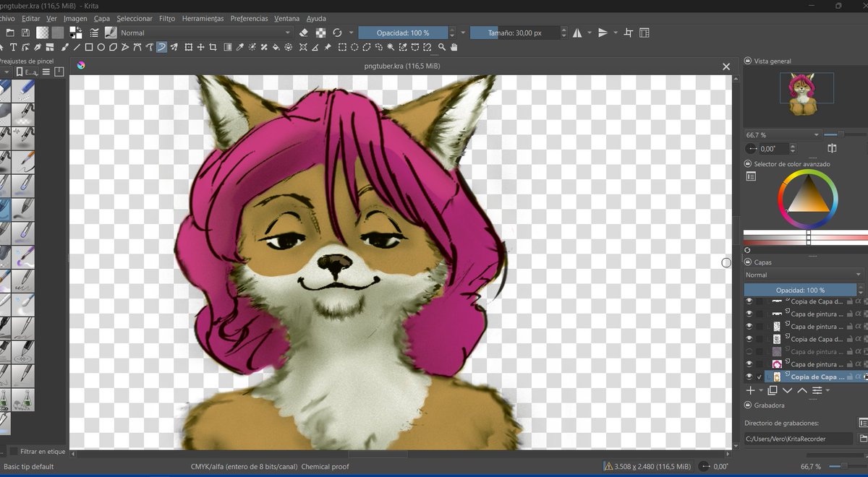Select the highlighted Dynamic Brush tool
This screenshot has height=477, width=868.
click(x=161, y=47)
